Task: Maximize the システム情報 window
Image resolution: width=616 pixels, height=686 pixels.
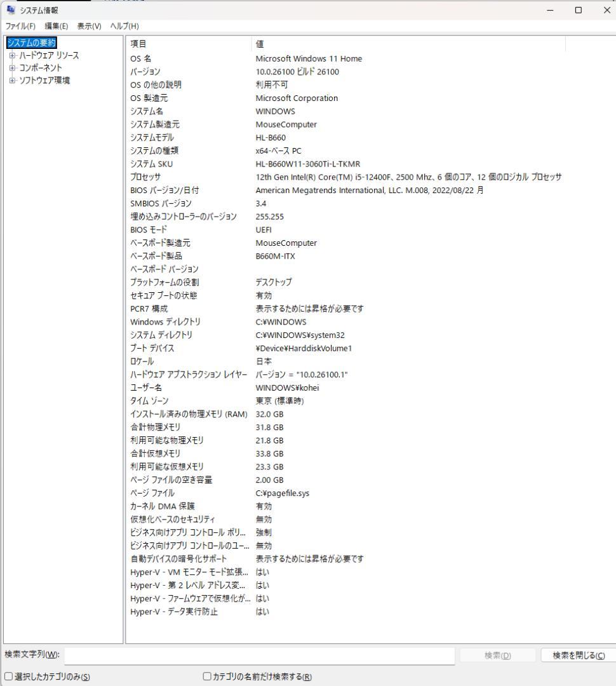Action: click(x=579, y=10)
